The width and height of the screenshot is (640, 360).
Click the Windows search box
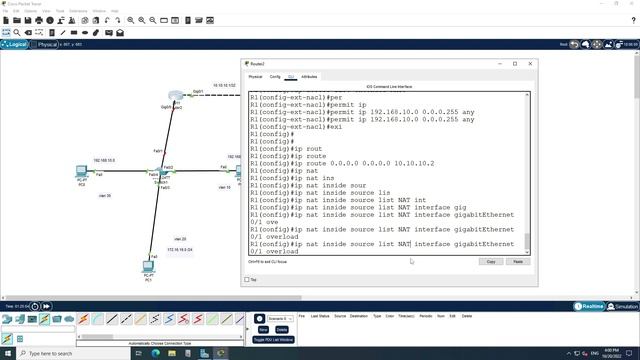click(x=73, y=353)
